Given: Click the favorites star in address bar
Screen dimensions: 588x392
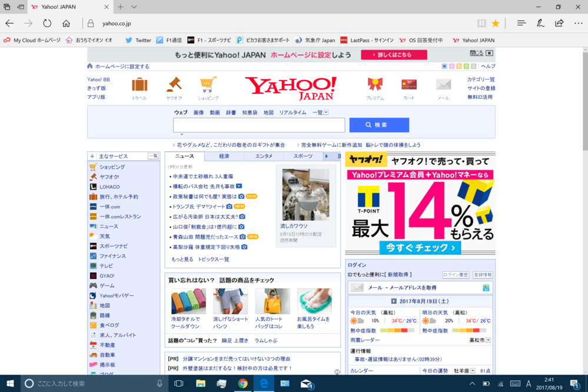Looking at the screenshot, I should pyautogui.click(x=496, y=24).
